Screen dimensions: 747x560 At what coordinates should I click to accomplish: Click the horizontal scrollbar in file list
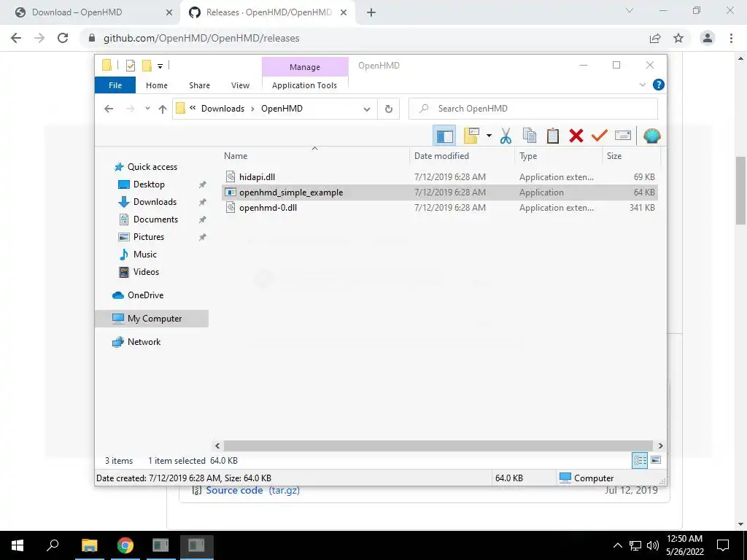(x=438, y=446)
